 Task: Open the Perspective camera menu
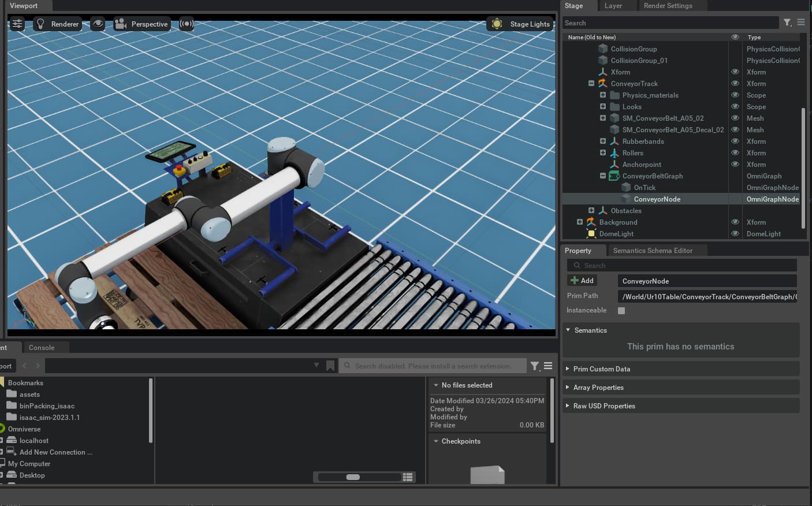(142, 24)
